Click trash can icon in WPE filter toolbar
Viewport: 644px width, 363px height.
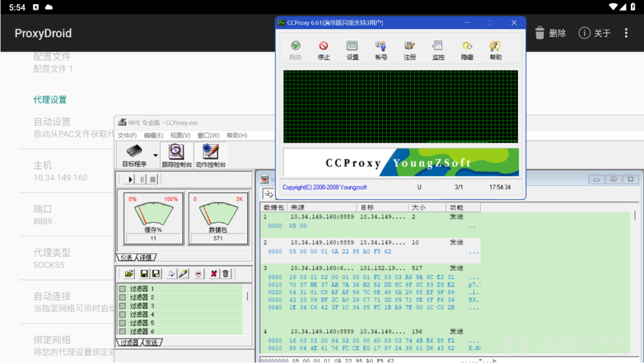click(225, 274)
